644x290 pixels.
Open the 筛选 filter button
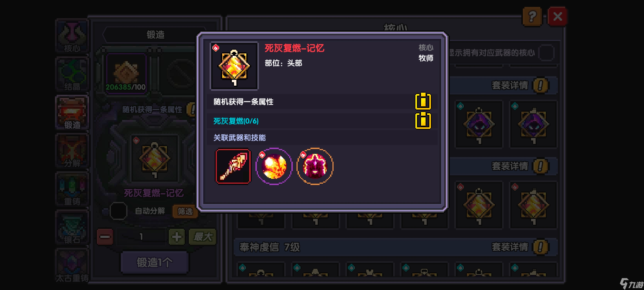point(185,211)
